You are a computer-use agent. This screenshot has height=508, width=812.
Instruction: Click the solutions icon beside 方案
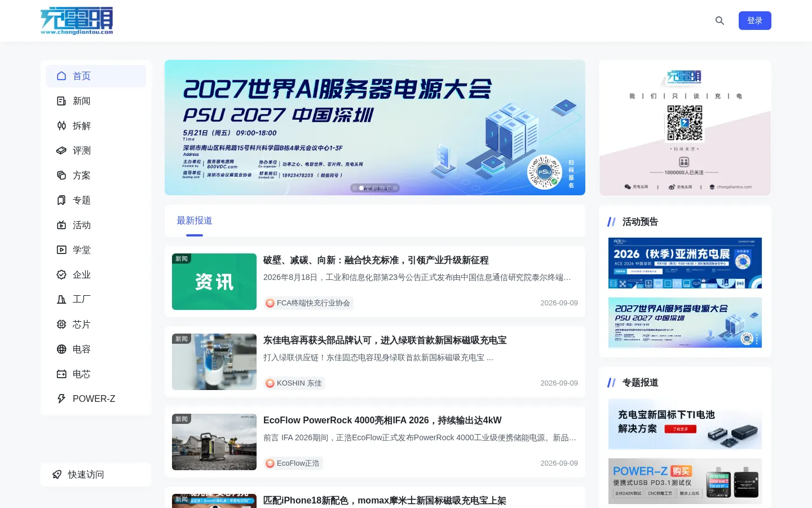61,175
